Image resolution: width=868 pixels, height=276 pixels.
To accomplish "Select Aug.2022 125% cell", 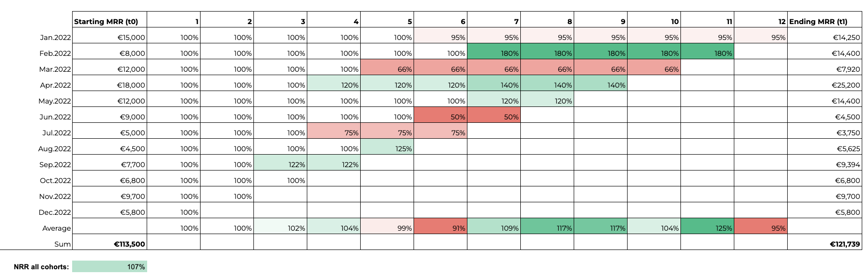I will click(x=387, y=148).
